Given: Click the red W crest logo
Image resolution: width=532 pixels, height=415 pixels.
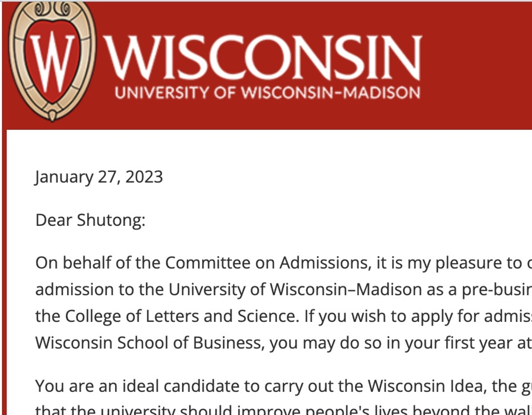Looking at the screenshot, I should (52, 61).
